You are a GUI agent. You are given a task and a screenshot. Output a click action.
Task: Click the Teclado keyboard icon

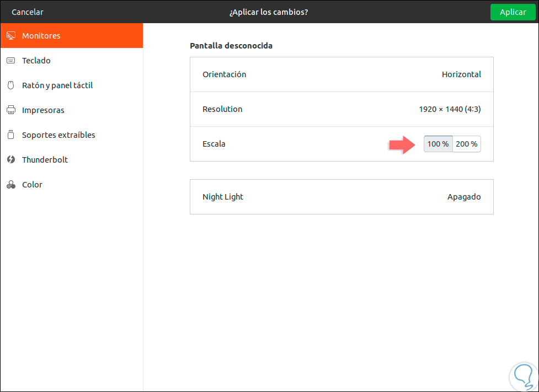[x=11, y=61]
